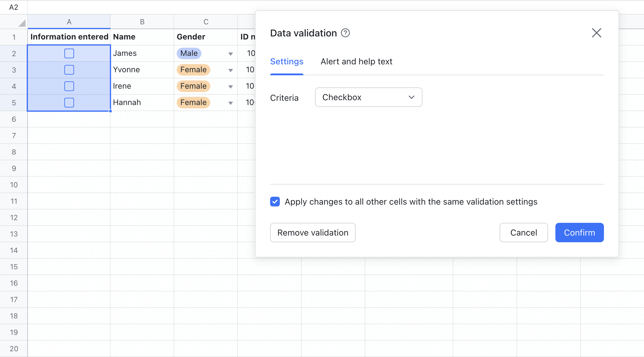Cancel the data validation changes
The width and height of the screenshot is (644, 357).
click(524, 233)
